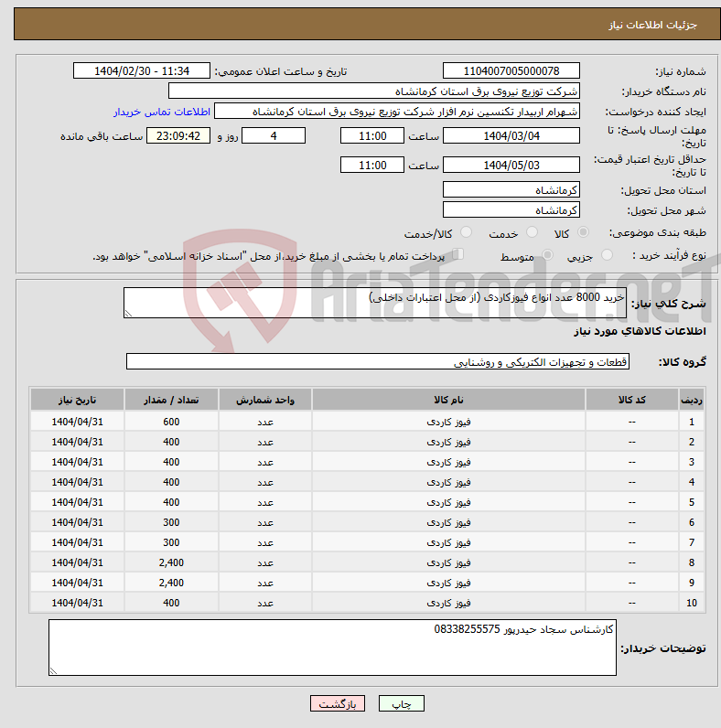Click the resize handle of buyer notes
721x728 pixels.
point(53,671)
